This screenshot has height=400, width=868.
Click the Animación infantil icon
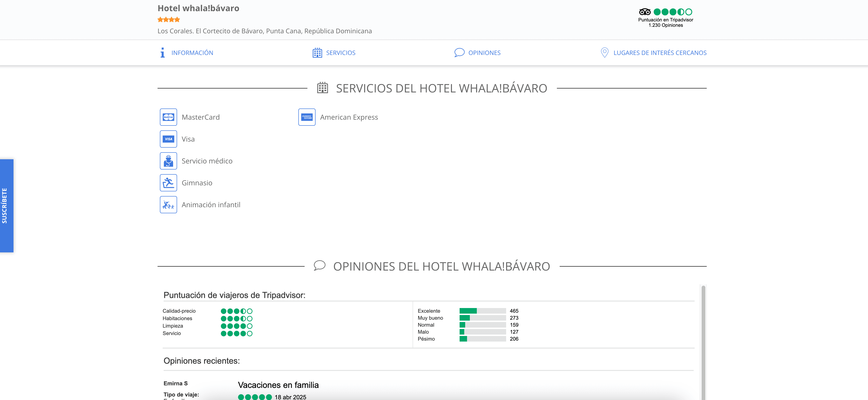click(168, 205)
